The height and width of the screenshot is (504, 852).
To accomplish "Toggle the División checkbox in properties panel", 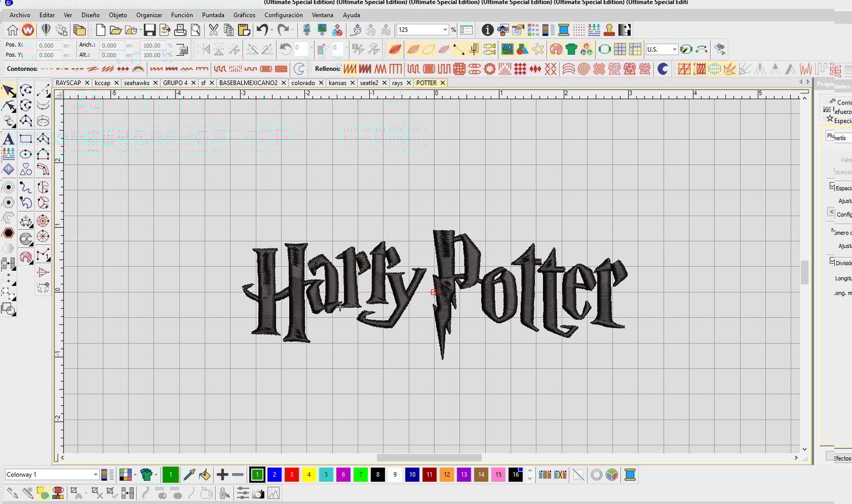I will pos(832,261).
